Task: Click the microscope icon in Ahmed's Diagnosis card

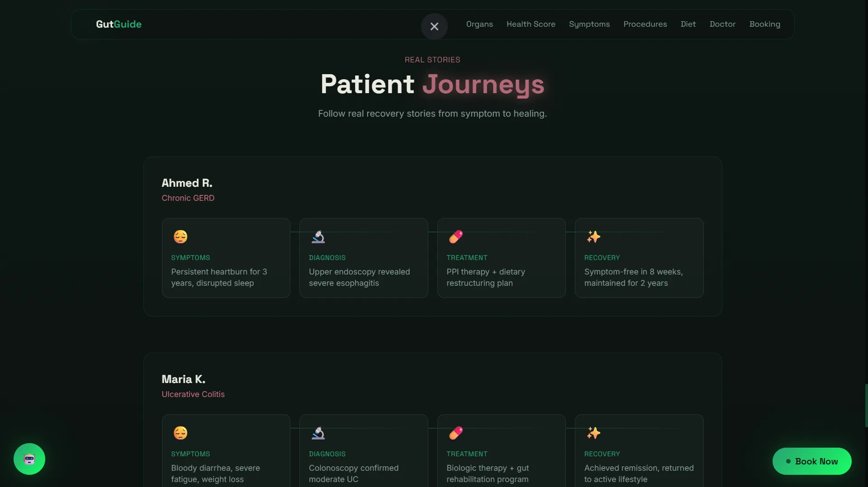Action: point(318,236)
